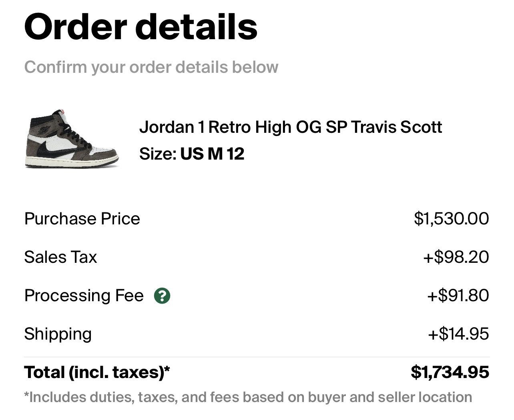Screen dimensions: 514x420
Task: Click the duties and taxes disclaimer text
Action: (248, 397)
